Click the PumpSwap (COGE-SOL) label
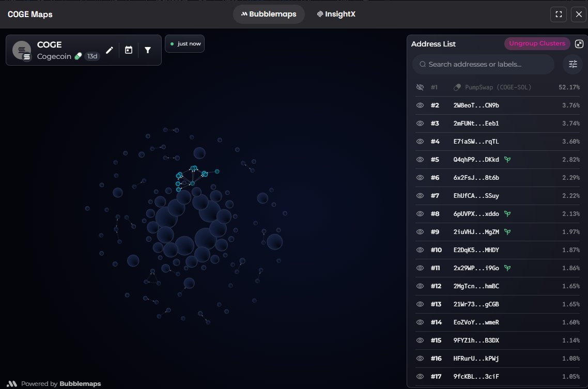 coord(498,87)
